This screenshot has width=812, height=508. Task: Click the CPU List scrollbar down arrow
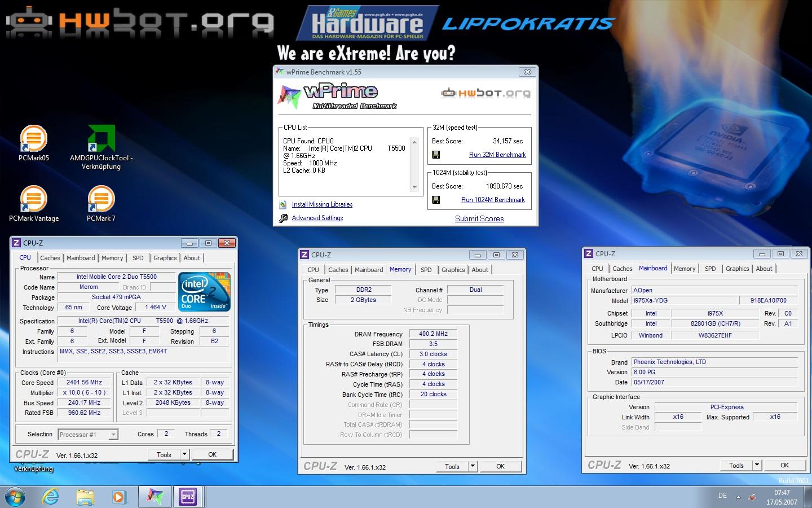pyautogui.click(x=414, y=187)
